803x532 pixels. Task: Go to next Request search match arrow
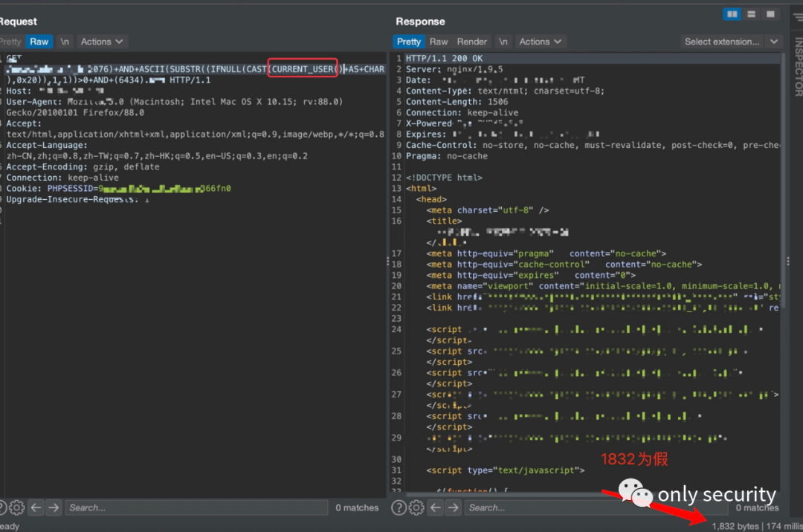(x=54, y=507)
